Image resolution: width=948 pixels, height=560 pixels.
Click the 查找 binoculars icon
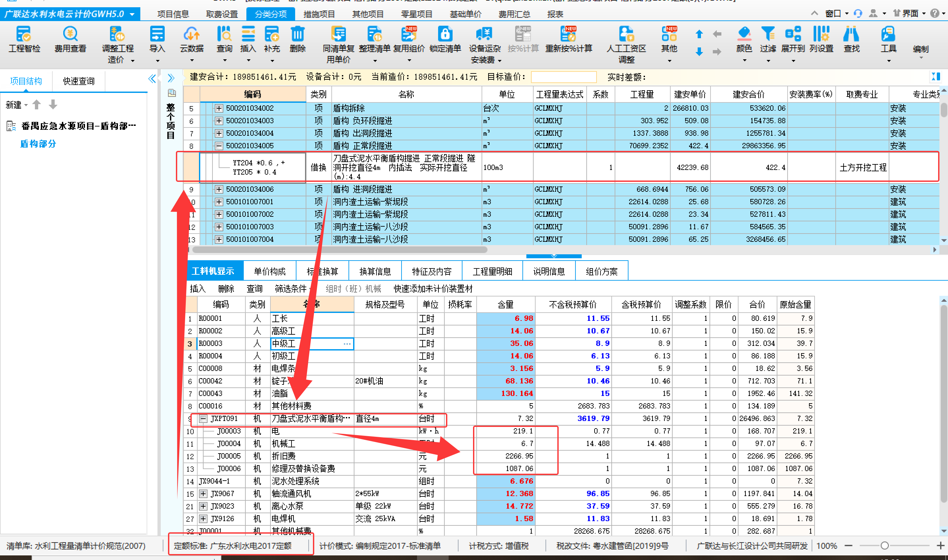(x=851, y=34)
